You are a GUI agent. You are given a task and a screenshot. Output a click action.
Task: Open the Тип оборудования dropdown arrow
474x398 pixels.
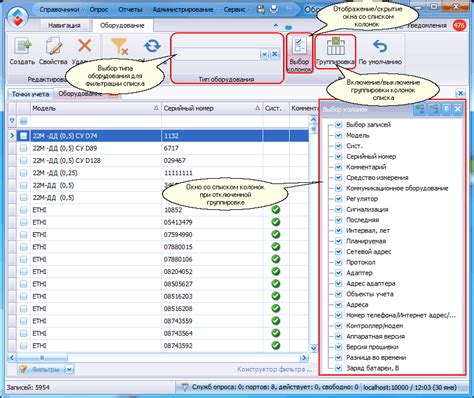[264, 54]
